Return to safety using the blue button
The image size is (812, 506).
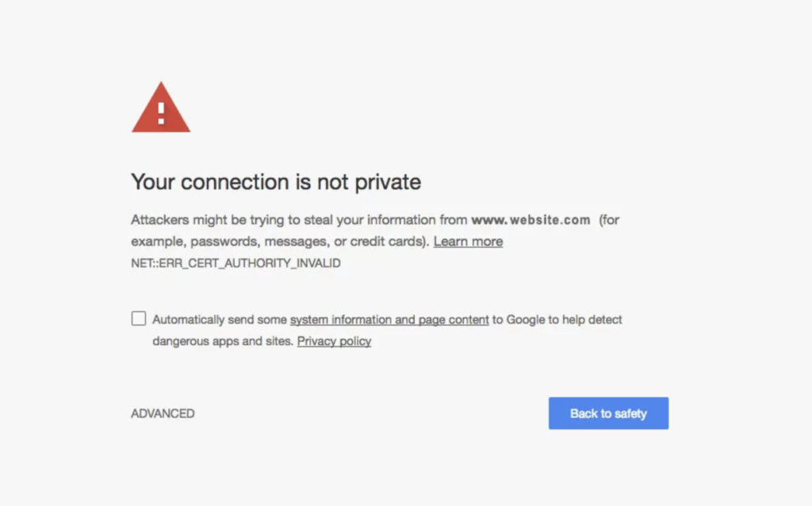coord(608,413)
